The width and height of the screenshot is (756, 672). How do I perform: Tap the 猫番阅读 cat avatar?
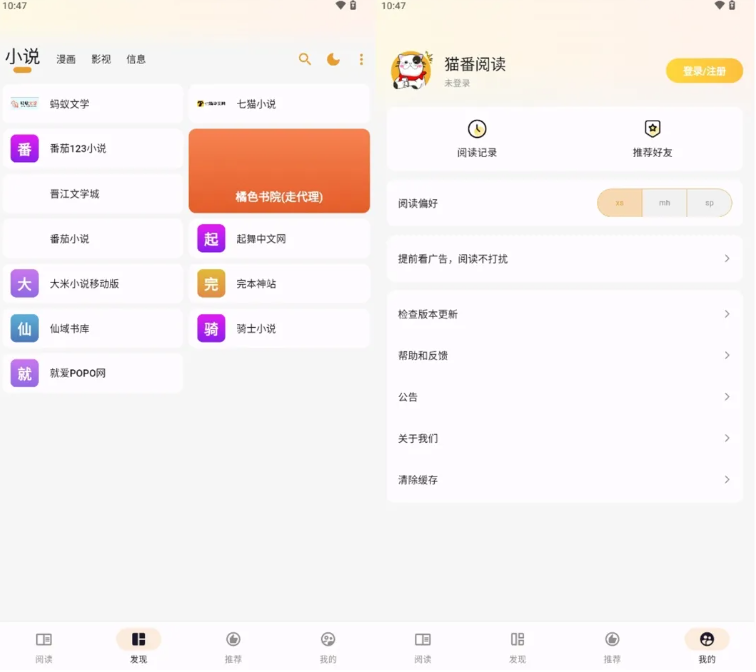click(411, 70)
